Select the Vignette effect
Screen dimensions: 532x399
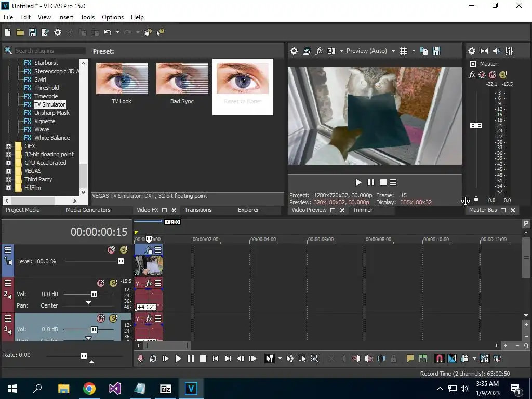tap(45, 121)
